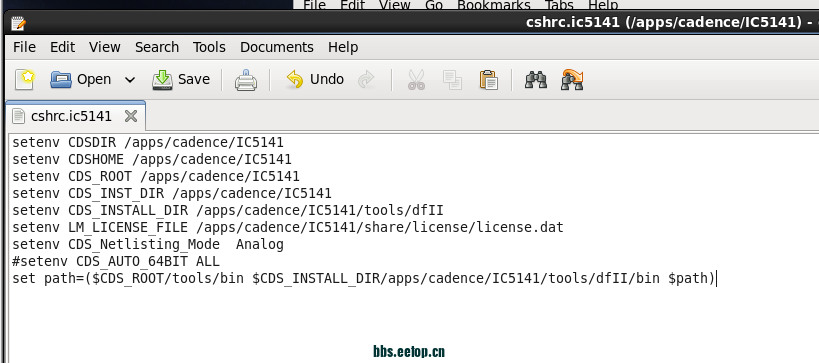The image size is (819, 363).
Task: Click the line starting 'setenv CDS_INSTALL_DIR'
Action: tap(228, 210)
